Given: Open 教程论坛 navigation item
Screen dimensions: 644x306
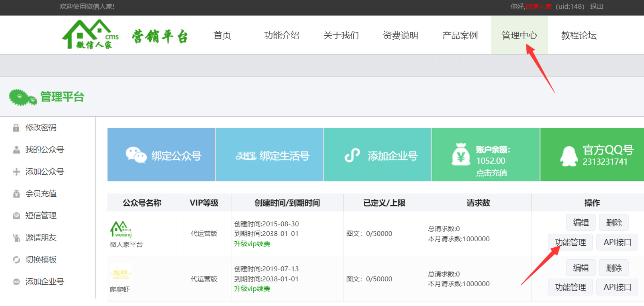Looking at the screenshot, I should point(579,35).
